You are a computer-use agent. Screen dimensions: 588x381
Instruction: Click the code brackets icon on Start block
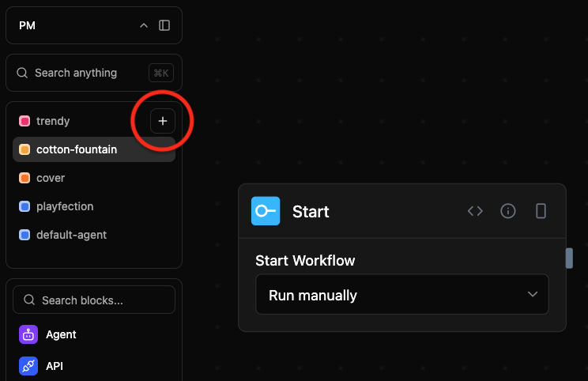pyautogui.click(x=475, y=211)
